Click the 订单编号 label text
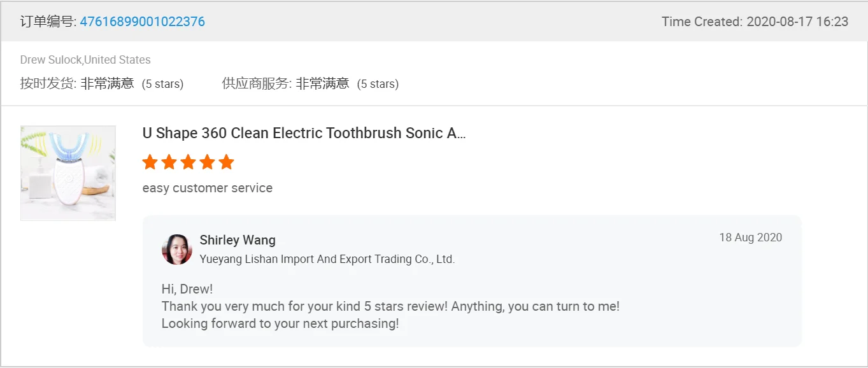The image size is (868, 368). click(48, 22)
